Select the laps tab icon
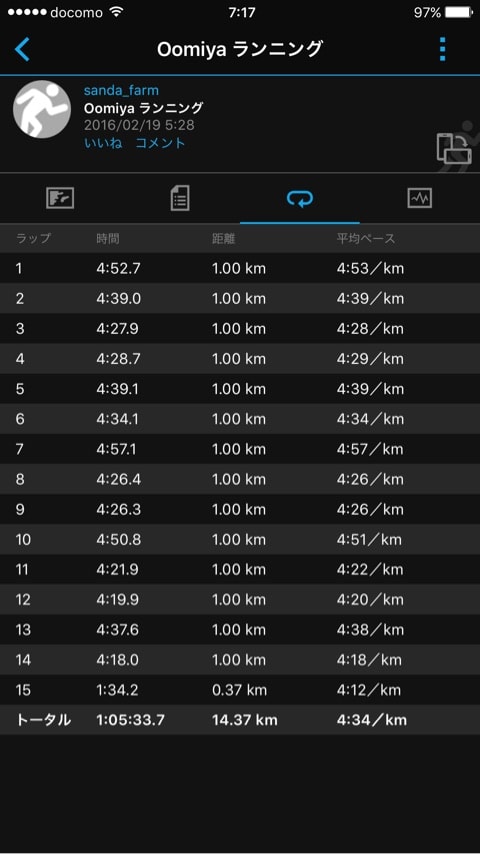This screenshot has height=854, width=480. [300, 199]
